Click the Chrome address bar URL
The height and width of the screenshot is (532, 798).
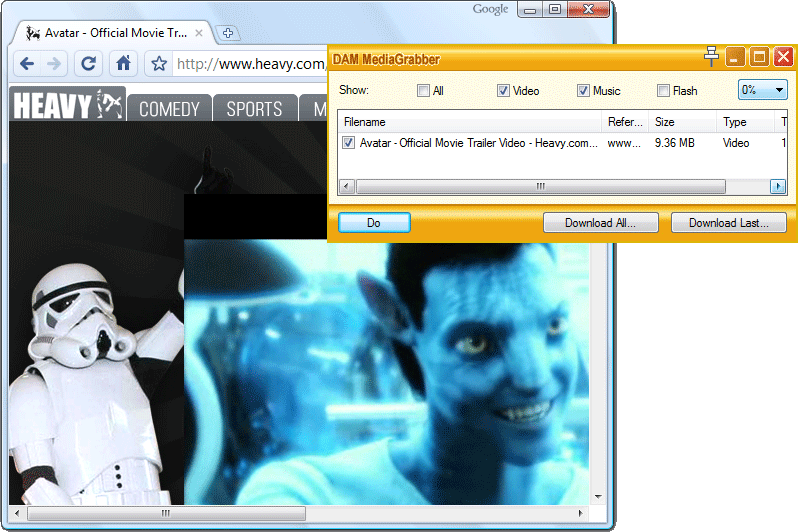point(250,64)
